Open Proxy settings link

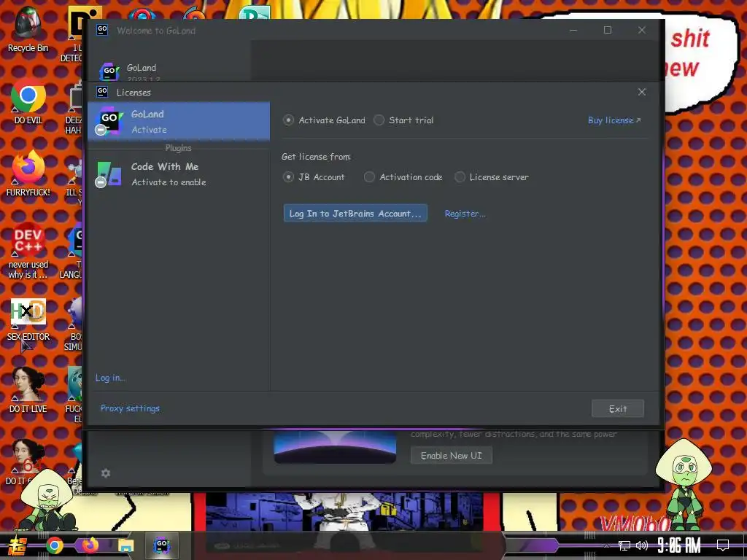(x=130, y=408)
